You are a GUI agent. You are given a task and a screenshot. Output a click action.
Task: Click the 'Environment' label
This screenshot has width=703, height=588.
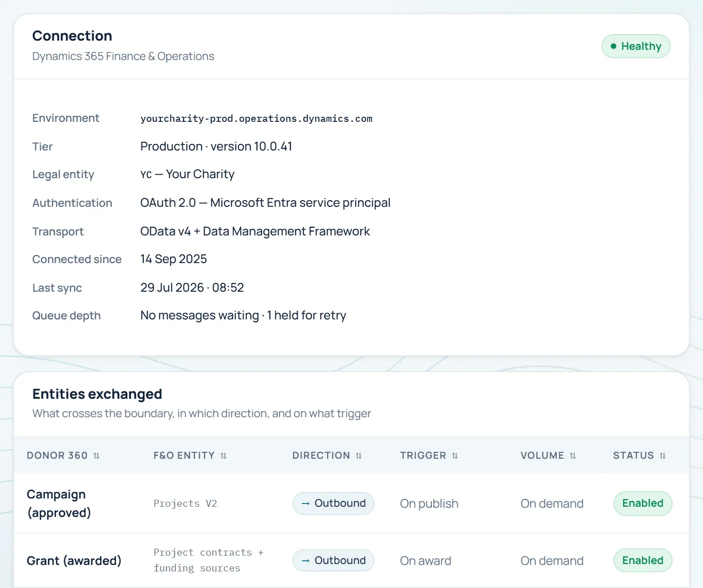point(66,118)
